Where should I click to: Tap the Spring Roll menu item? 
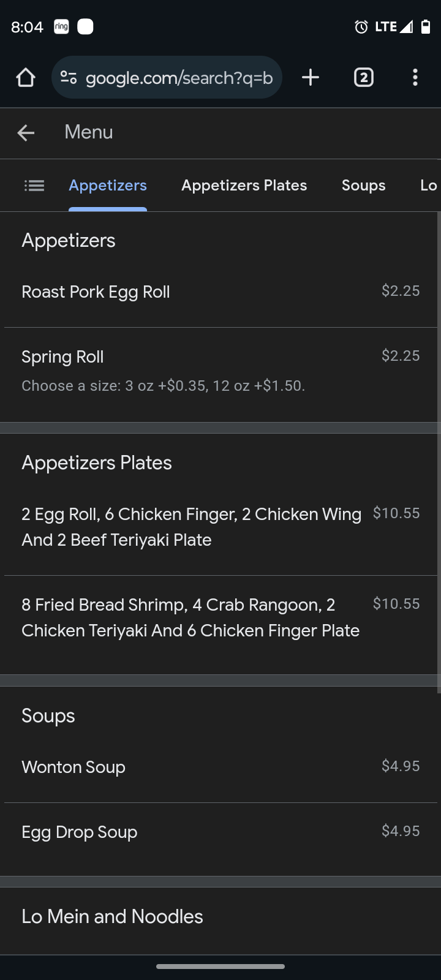click(62, 357)
